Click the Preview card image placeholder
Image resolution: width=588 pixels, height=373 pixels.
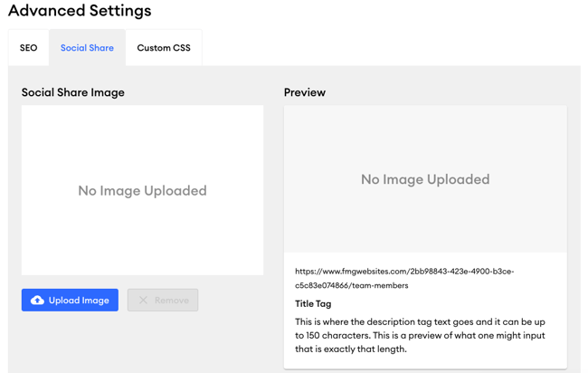pos(425,178)
